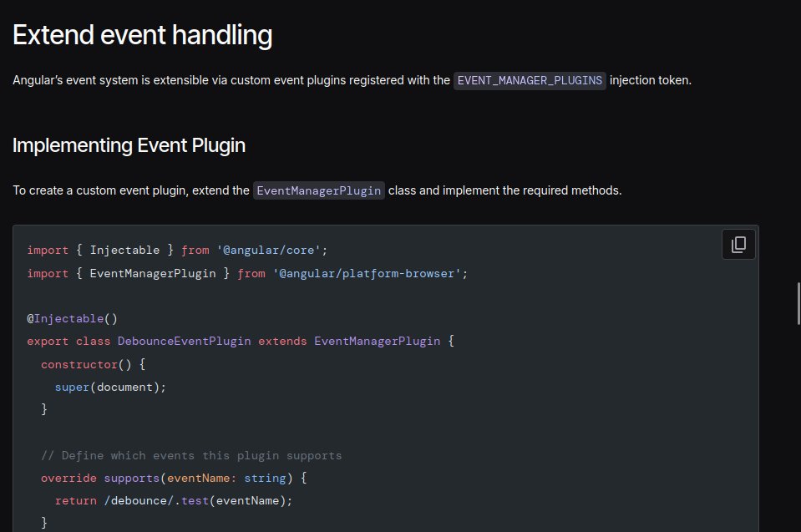
Task: Click the override keyword in code
Action: (68, 478)
